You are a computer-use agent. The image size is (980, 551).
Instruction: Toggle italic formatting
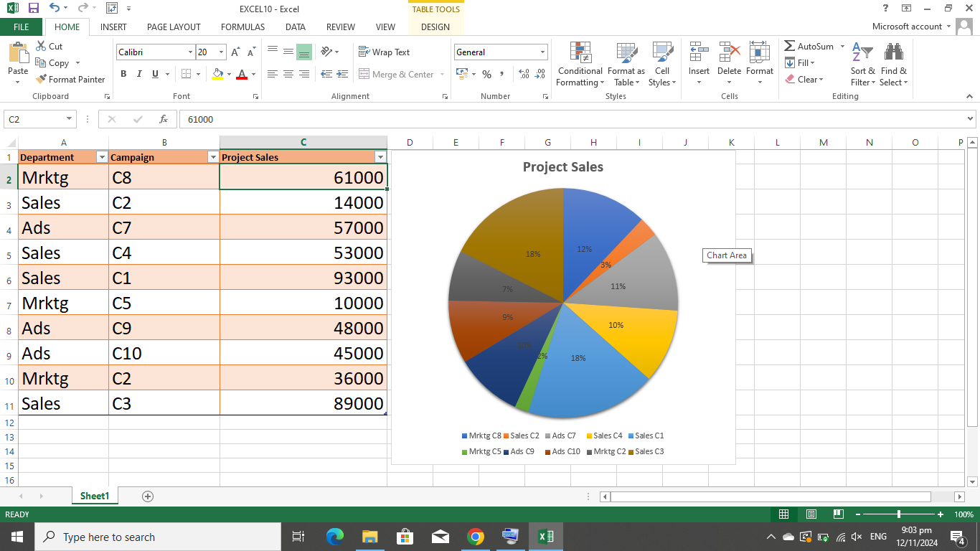(x=139, y=74)
